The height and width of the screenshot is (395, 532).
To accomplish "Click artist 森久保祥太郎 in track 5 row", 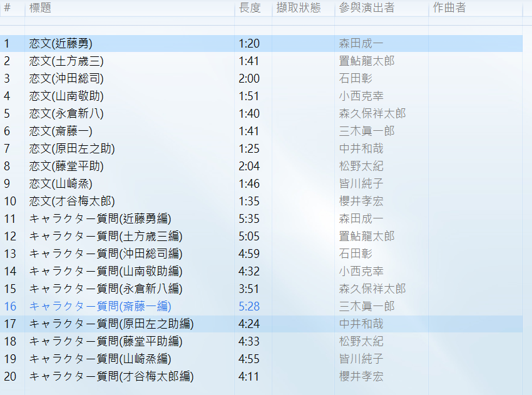I will (372, 113).
